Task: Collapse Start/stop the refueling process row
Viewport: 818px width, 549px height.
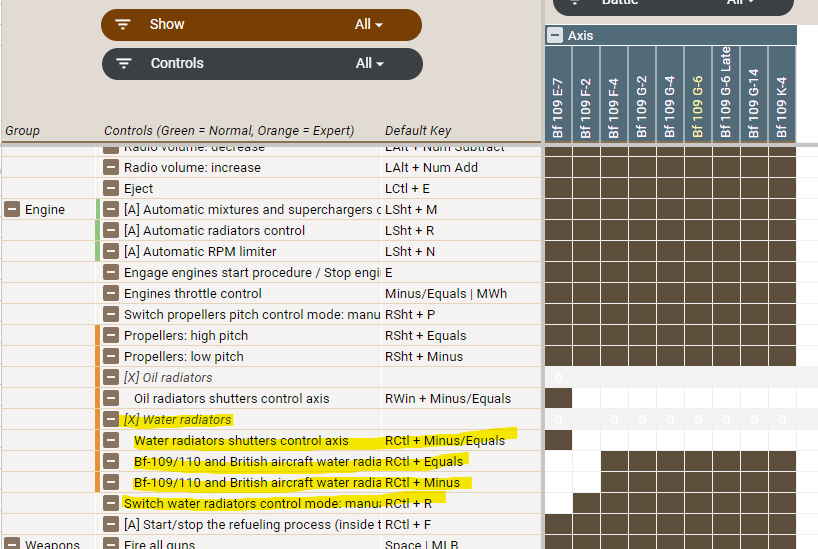Action: click(111, 524)
